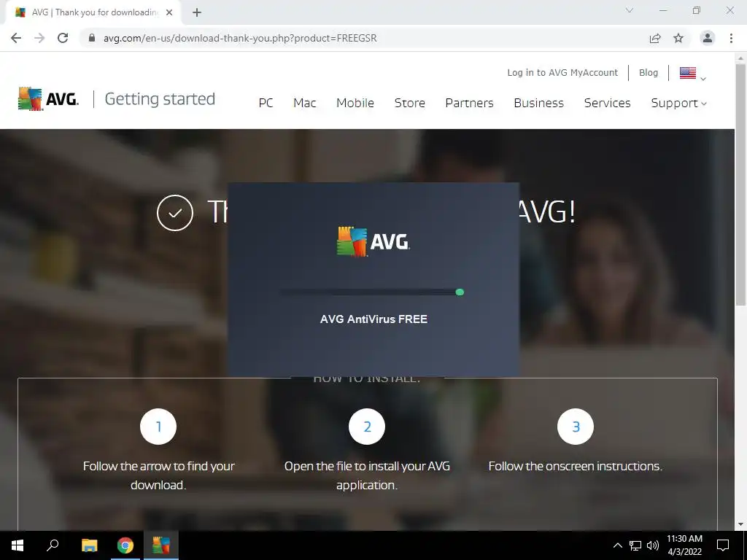Open Windows taskbar search
This screenshot has width=747, height=560.
pos(53,545)
